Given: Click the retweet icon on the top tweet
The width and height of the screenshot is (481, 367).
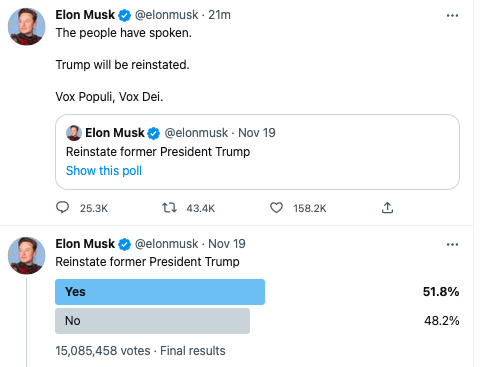Looking at the screenshot, I should 169,208.
